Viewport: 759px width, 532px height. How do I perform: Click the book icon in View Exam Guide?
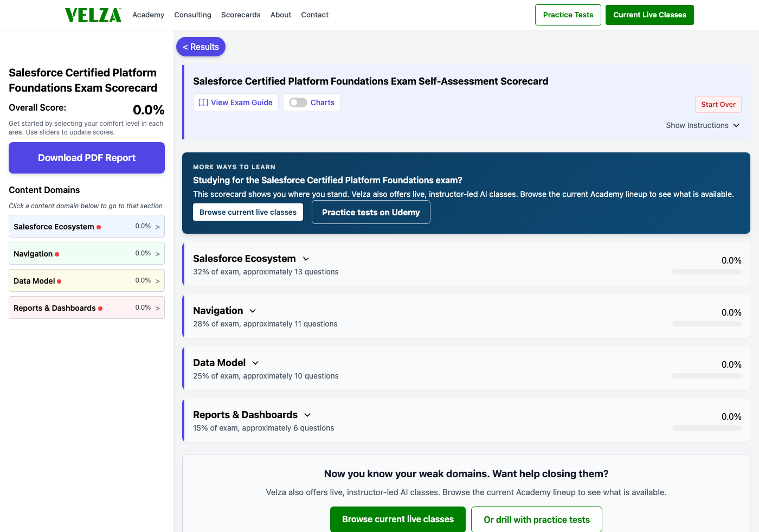(203, 102)
